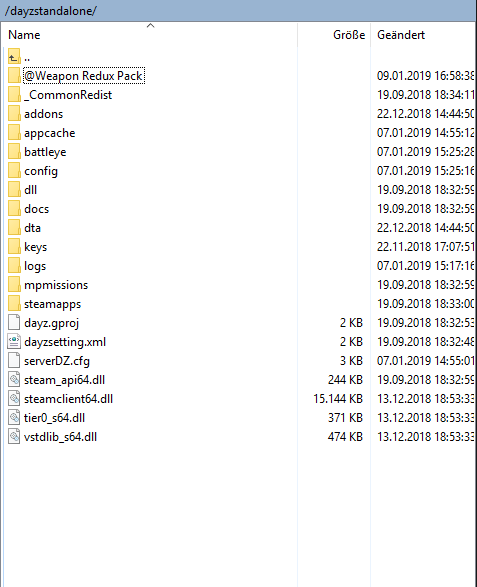Select the 'mpmissions' folder name
This screenshot has height=587, width=477.
(56, 285)
